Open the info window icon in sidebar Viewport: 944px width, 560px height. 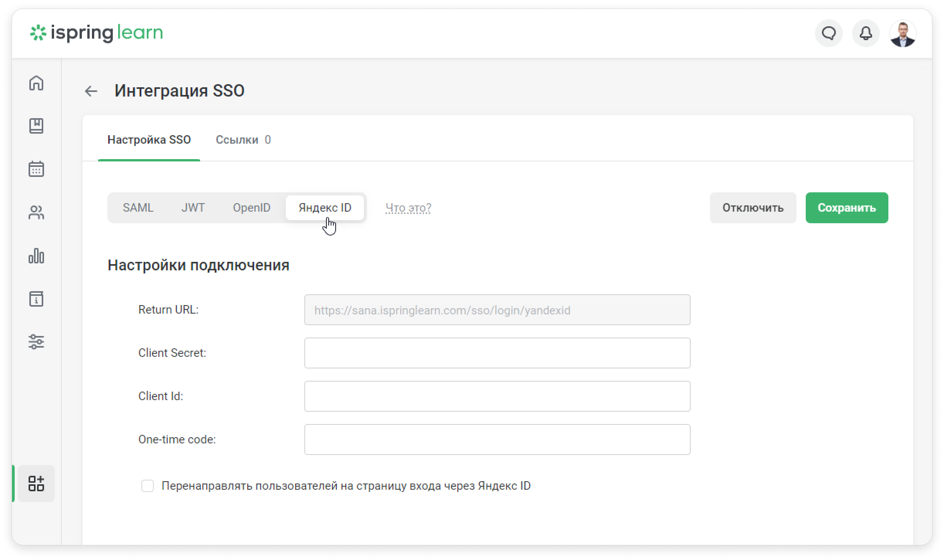pos(36,299)
